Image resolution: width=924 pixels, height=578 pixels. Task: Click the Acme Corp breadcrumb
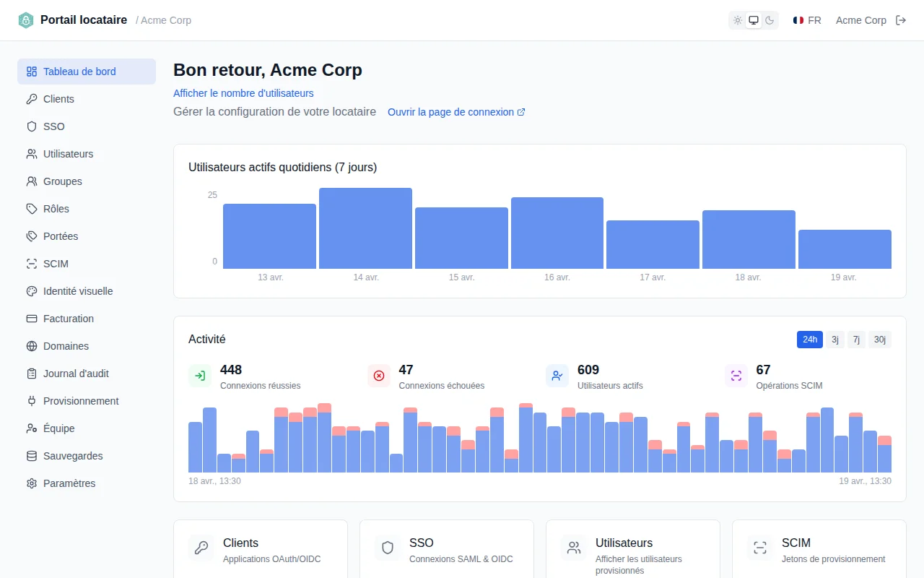(166, 20)
